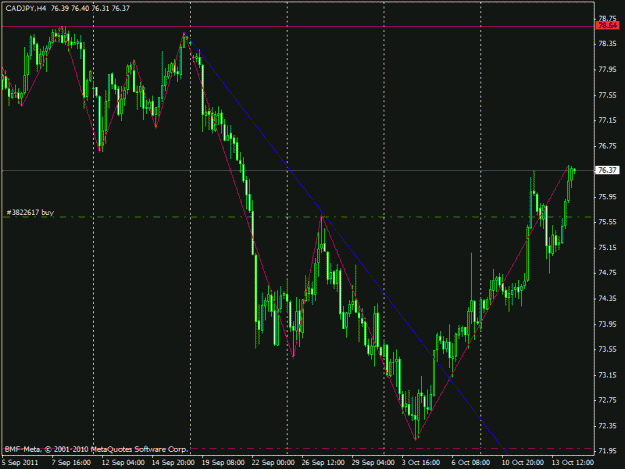Click the 72.35 price scale label
Viewport: 625px width, 469px height.
(x=607, y=426)
